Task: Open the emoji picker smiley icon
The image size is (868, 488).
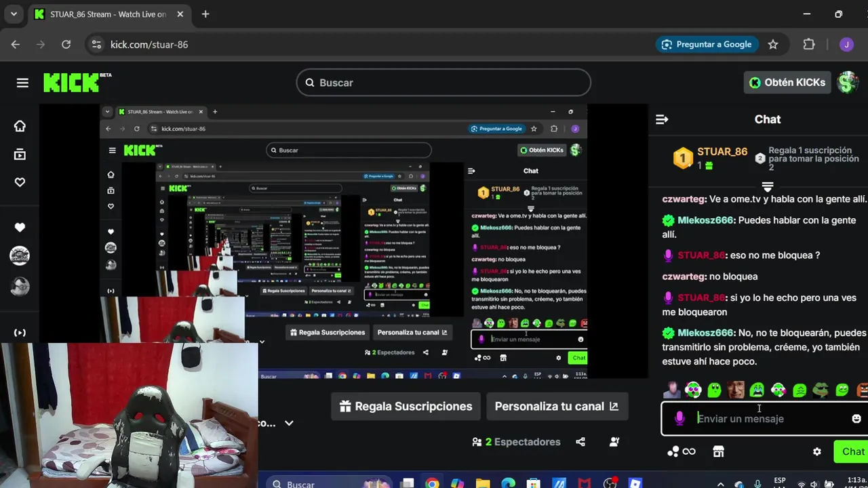Action: (x=856, y=419)
